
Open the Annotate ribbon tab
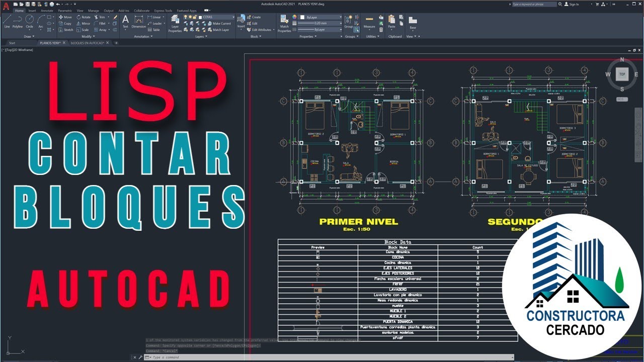[x=47, y=11]
